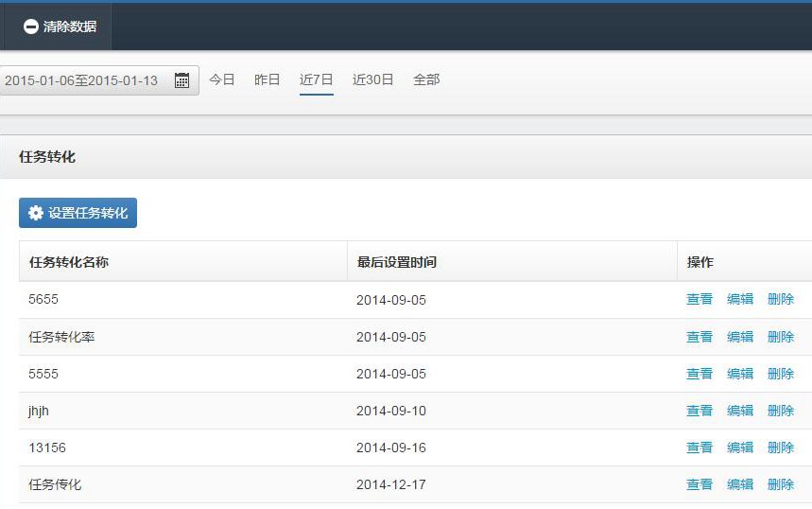Click the gear icon on 设置任务转化 button
The image size is (812, 509).
[36, 213]
